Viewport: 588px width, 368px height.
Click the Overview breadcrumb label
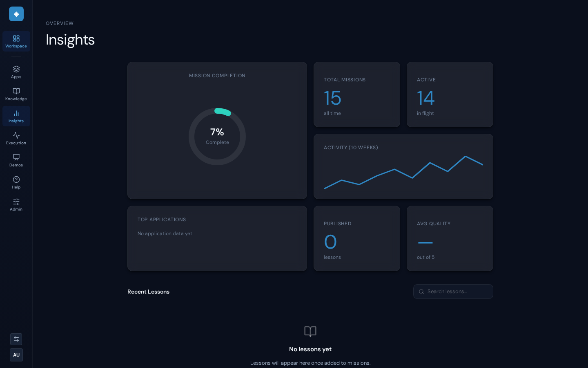[60, 23]
